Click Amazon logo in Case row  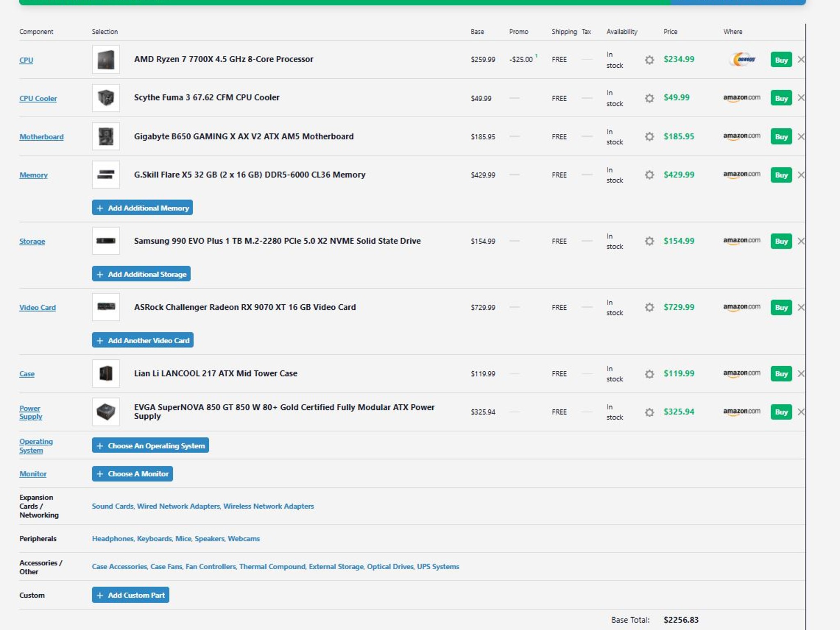pos(742,374)
